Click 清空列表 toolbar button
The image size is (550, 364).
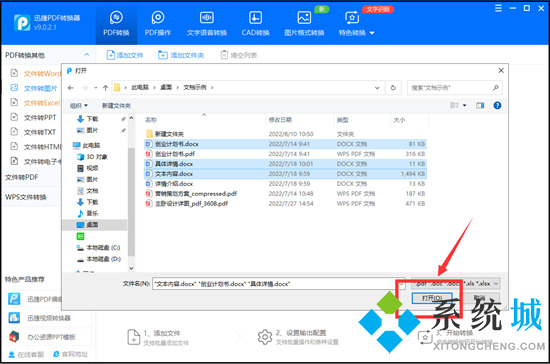(239, 55)
